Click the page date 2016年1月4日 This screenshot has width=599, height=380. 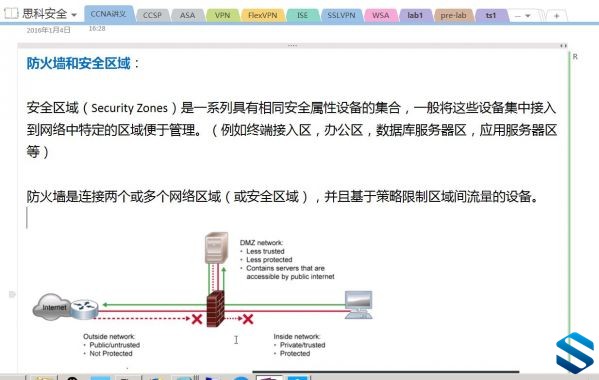tap(49, 30)
